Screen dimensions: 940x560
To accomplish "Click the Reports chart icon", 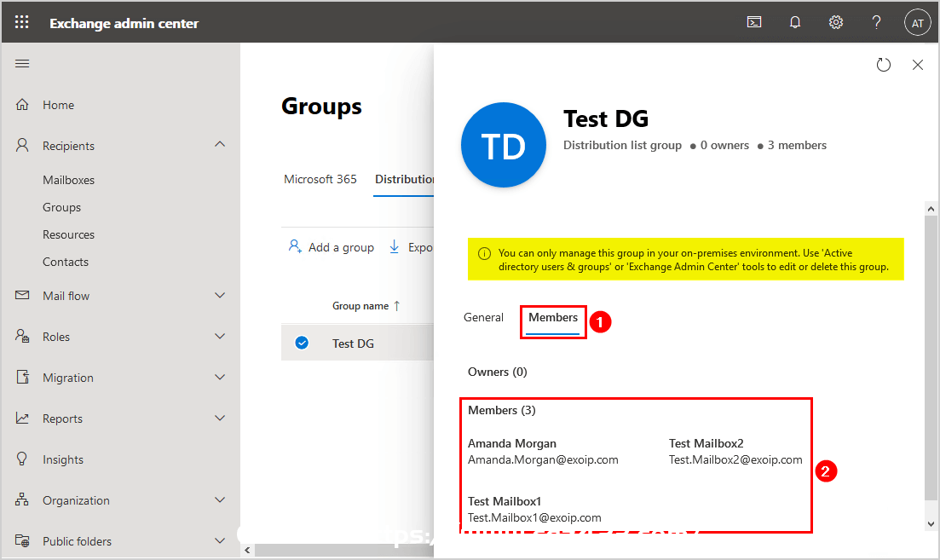I will [x=22, y=418].
